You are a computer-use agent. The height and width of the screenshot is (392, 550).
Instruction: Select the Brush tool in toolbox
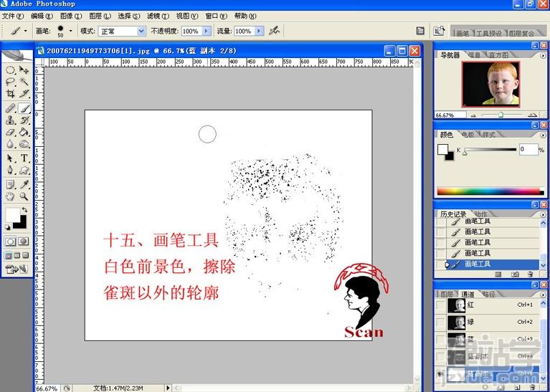(24, 108)
